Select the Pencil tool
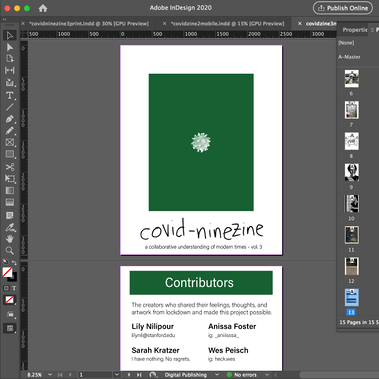 (10, 131)
